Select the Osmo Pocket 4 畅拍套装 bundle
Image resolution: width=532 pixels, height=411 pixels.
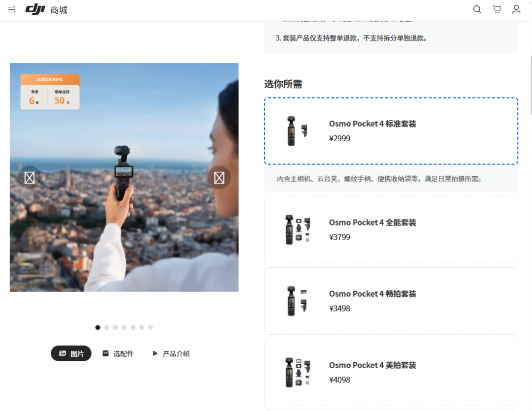(x=391, y=301)
